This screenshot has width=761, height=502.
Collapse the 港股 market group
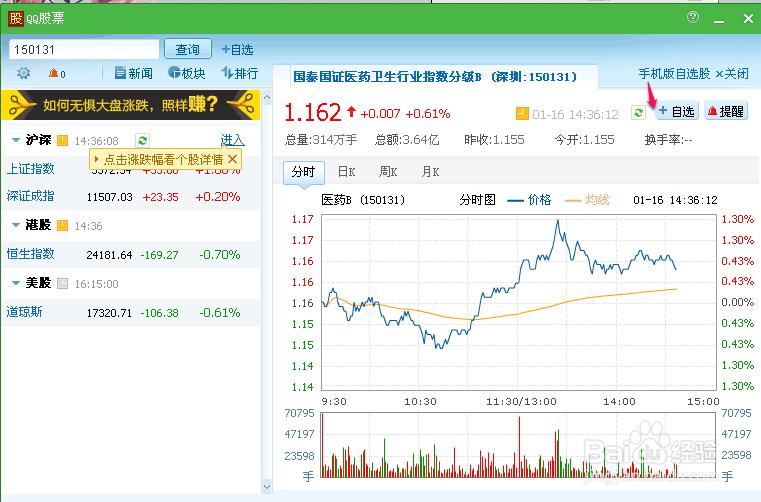pyautogui.click(x=16, y=225)
